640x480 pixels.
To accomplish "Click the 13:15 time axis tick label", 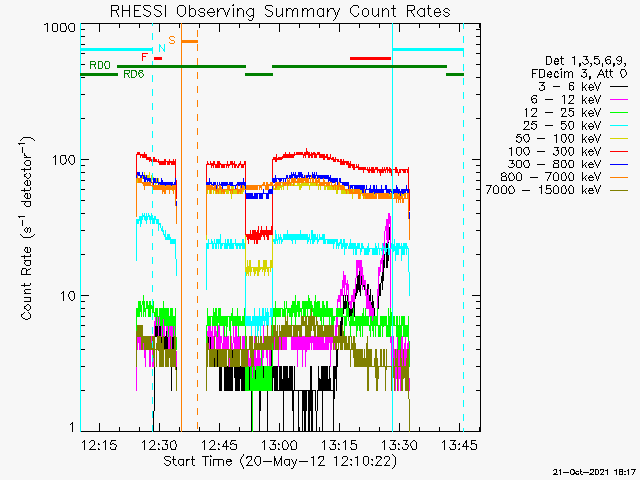I will (x=339, y=445).
